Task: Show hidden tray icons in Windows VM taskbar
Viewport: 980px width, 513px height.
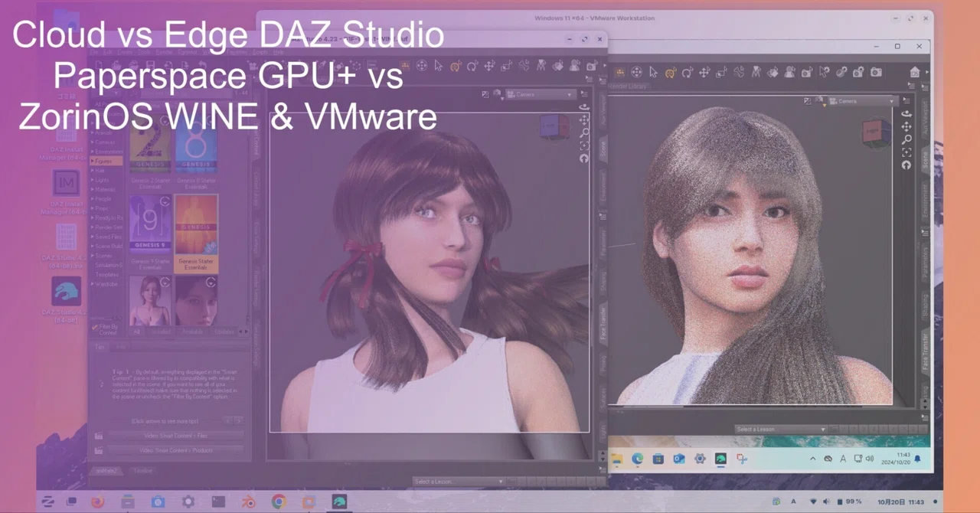Action: click(x=812, y=459)
